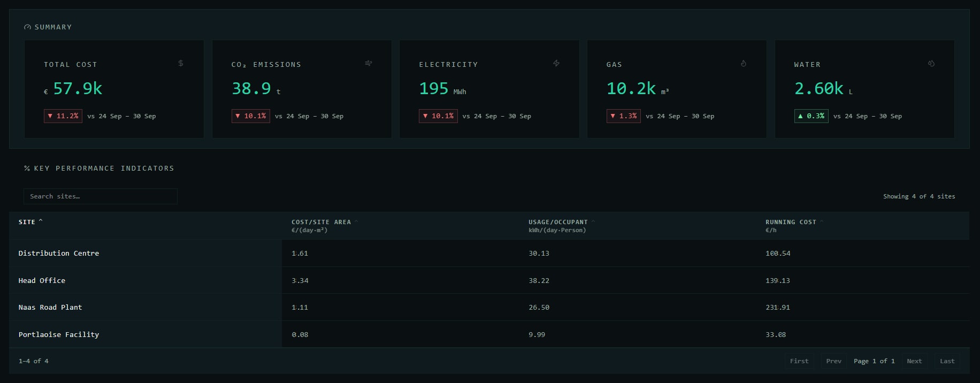
Task: Click the Next pagination button
Action: (914, 361)
